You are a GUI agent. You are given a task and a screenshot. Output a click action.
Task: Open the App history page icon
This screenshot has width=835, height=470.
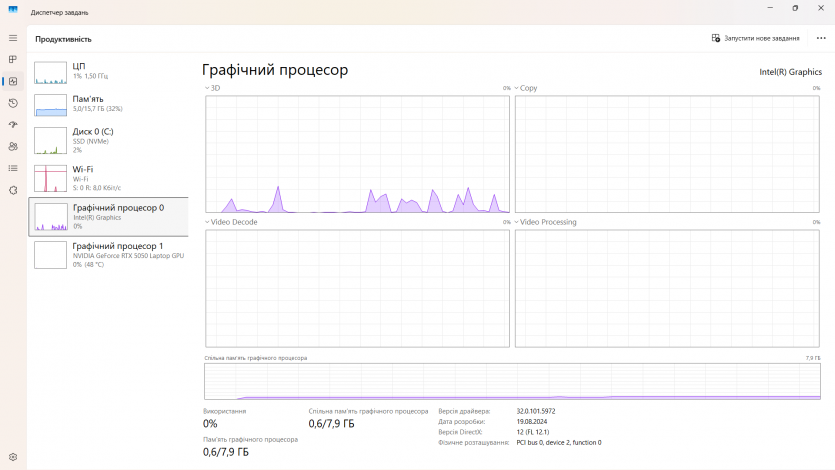point(13,103)
